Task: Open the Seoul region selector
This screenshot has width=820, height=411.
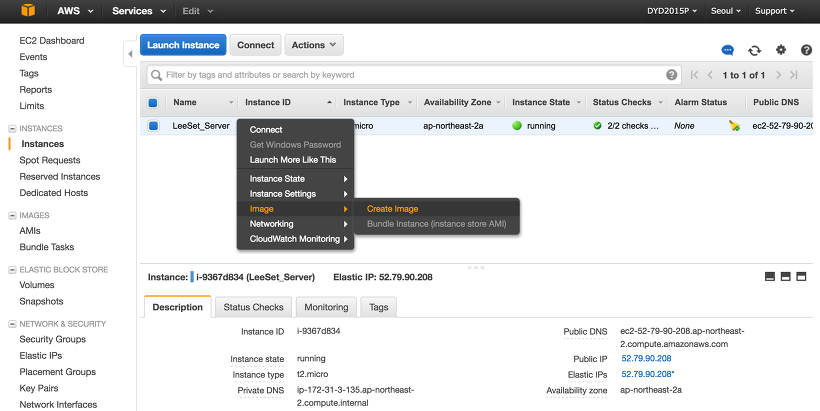Action: (726, 11)
